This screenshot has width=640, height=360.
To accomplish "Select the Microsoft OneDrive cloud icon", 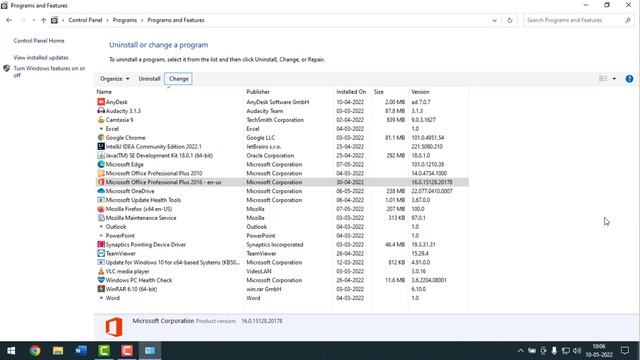I will click(x=101, y=191).
